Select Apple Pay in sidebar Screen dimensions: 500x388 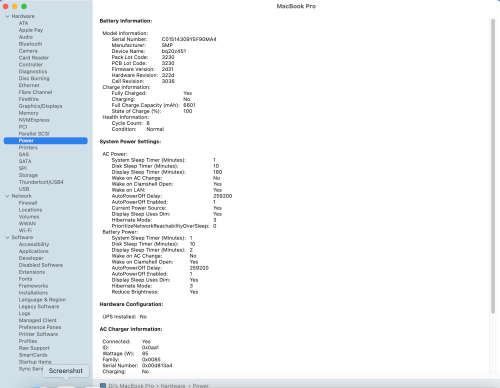coord(31,30)
